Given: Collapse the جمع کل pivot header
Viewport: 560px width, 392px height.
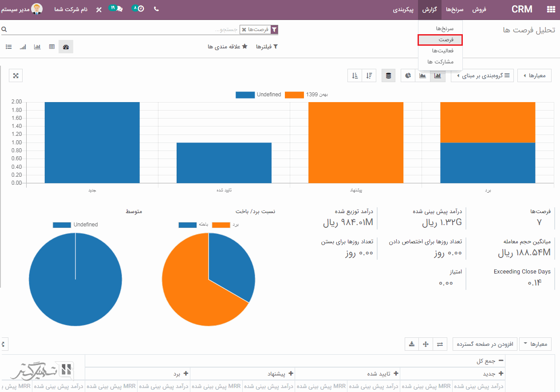Looking at the screenshot, I should coord(501,361).
